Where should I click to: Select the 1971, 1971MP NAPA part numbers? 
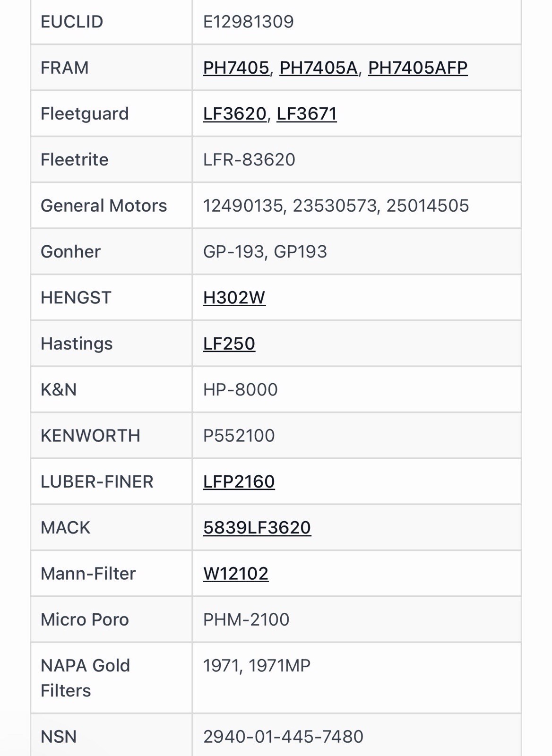[x=257, y=665]
